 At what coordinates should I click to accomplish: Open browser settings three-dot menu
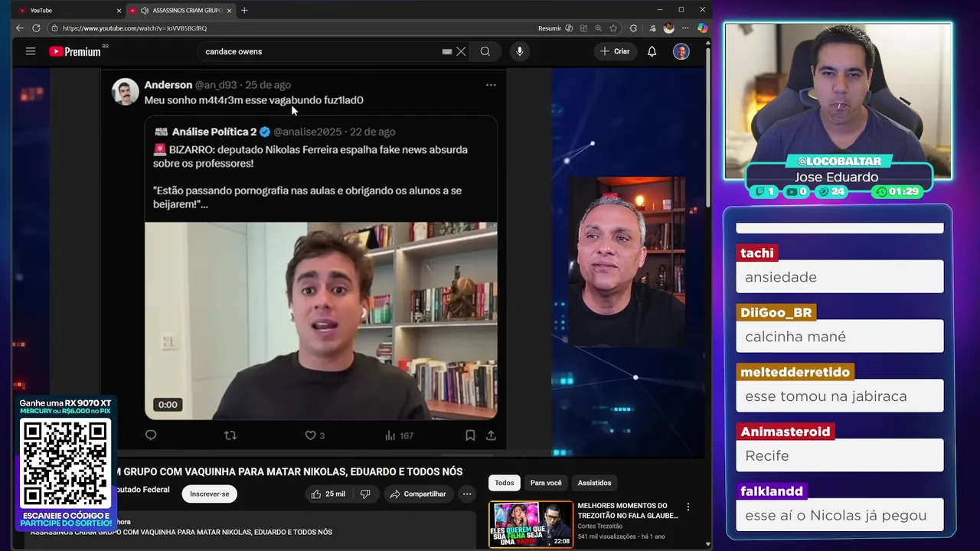point(685,28)
